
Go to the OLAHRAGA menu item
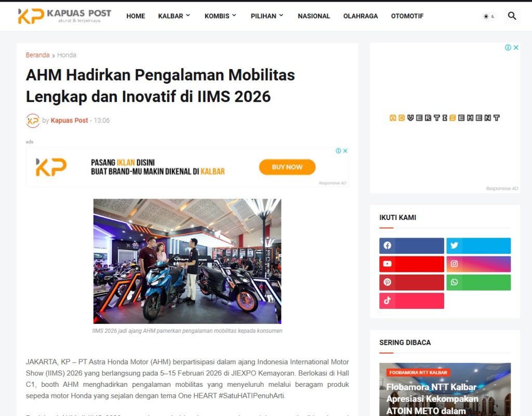[361, 16]
